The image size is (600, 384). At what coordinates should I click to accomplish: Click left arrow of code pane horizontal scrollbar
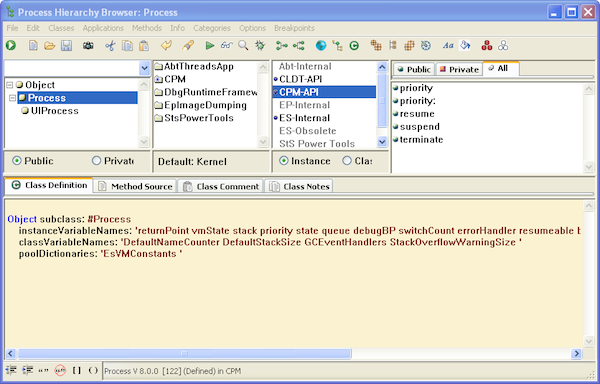[x=10, y=353]
